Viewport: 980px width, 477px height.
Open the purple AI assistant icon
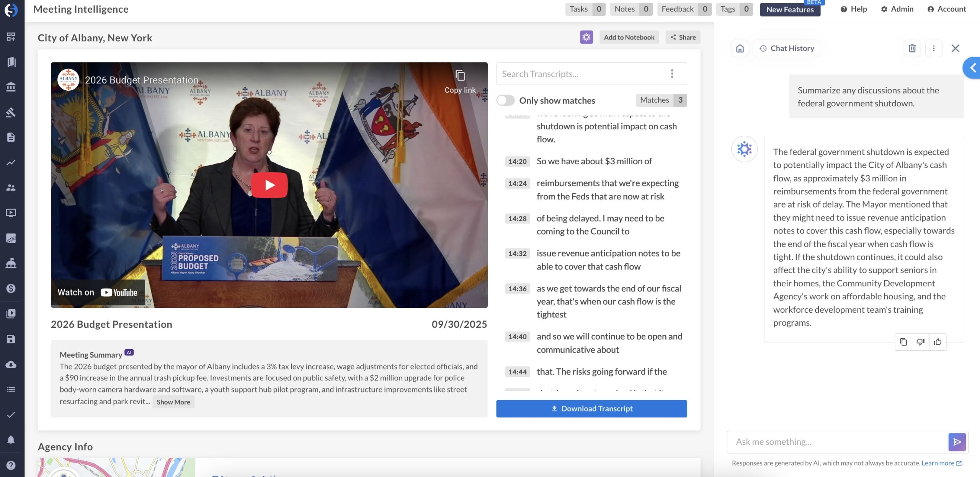586,37
